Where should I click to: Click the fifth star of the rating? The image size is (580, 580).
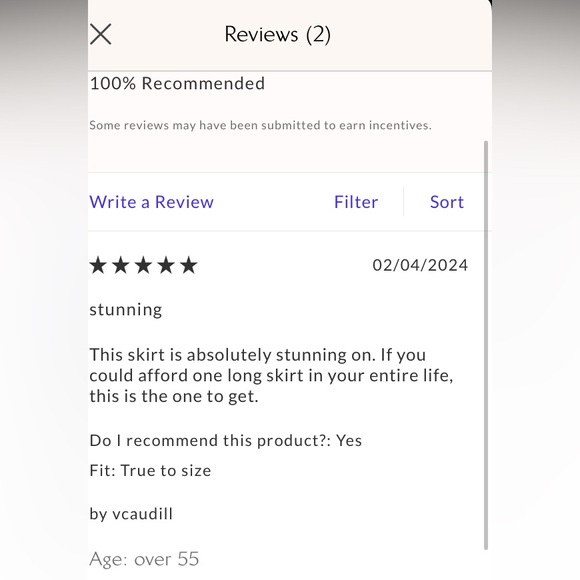[x=189, y=265]
